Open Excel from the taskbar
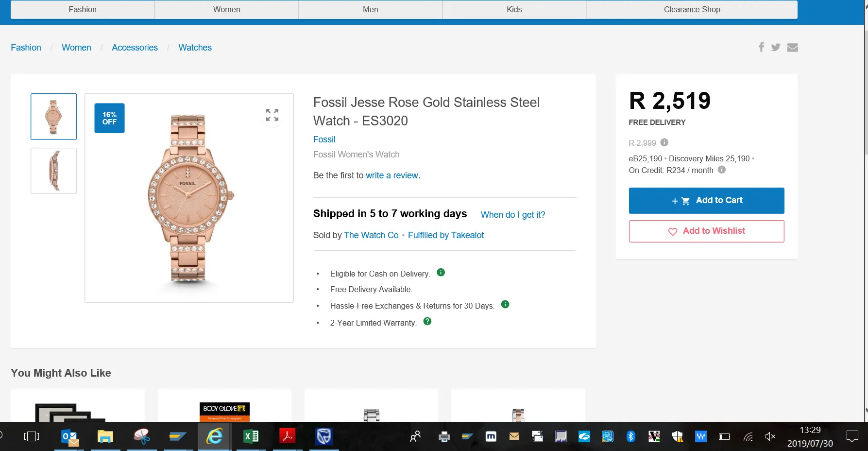This screenshot has height=451, width=868. click(251, 436)
